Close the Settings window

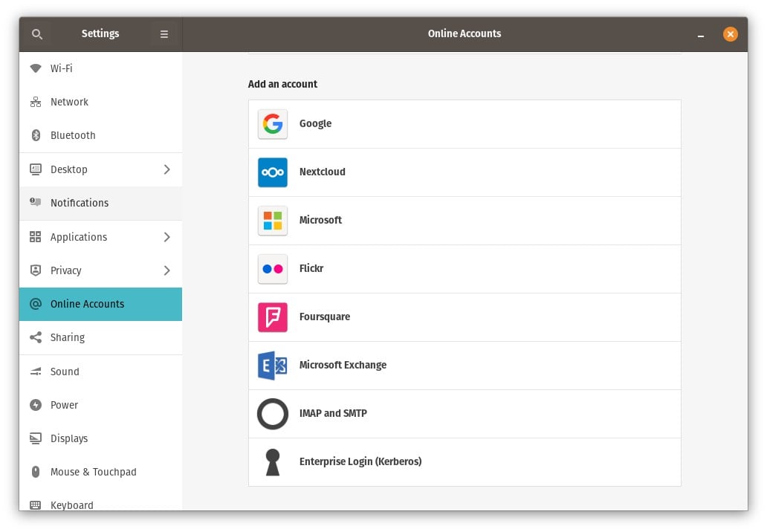(x=731, y=34)
